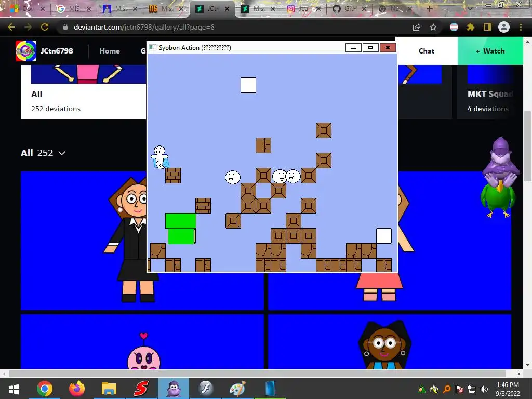Viewport: 532px width, 399px height.
Task: Switch to the Google MIS tab
Action: click(74, 9)
